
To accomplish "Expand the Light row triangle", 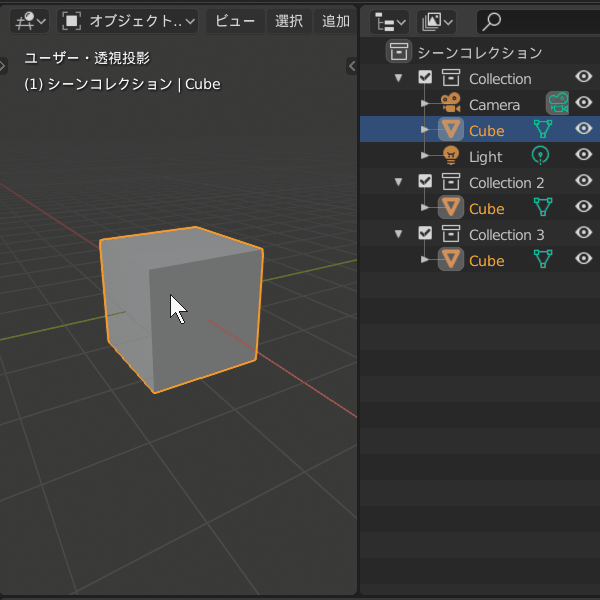I will [424, 155].
